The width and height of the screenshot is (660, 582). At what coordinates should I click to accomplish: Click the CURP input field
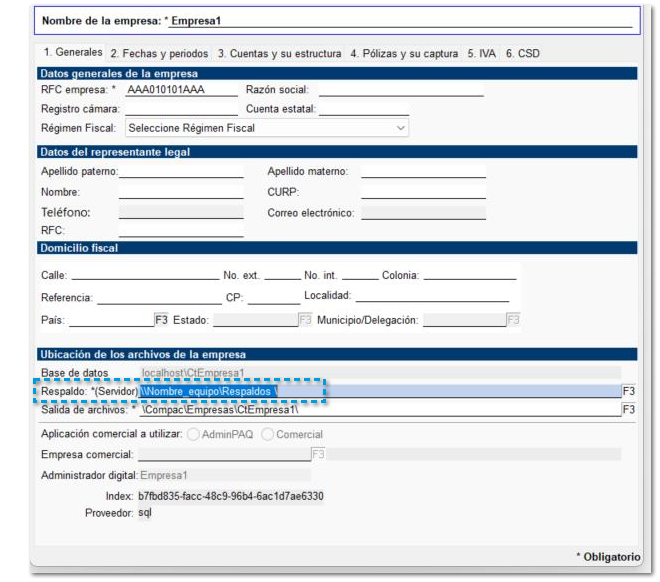click(x=423, y=192)
